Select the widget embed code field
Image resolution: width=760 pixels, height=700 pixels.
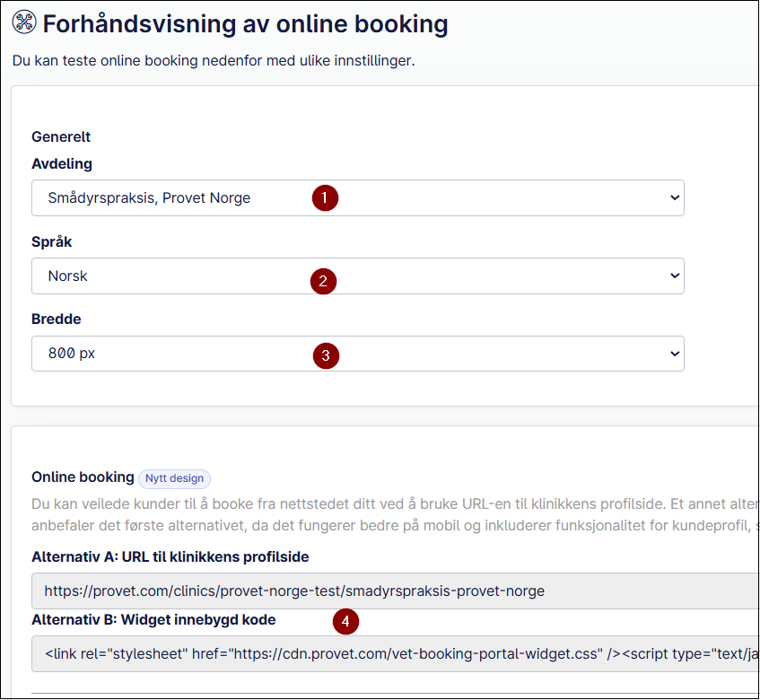click(395, 654)
